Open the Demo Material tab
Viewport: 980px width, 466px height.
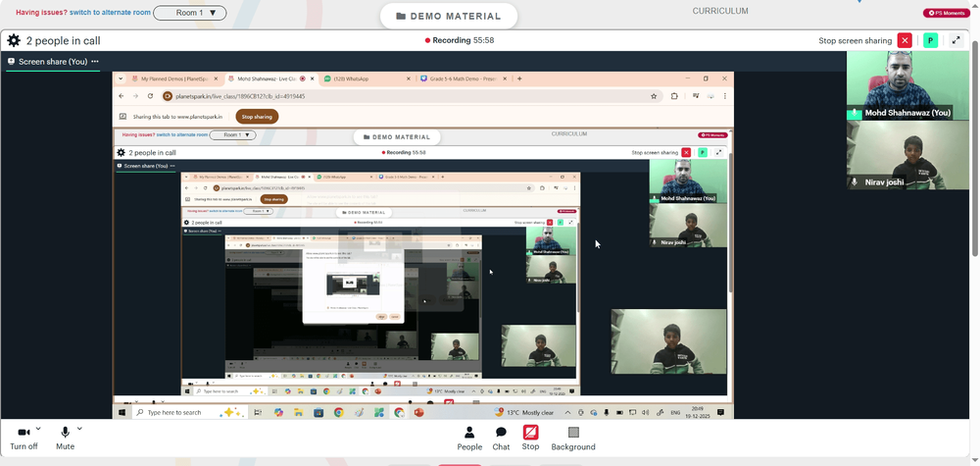pos(449,17)
